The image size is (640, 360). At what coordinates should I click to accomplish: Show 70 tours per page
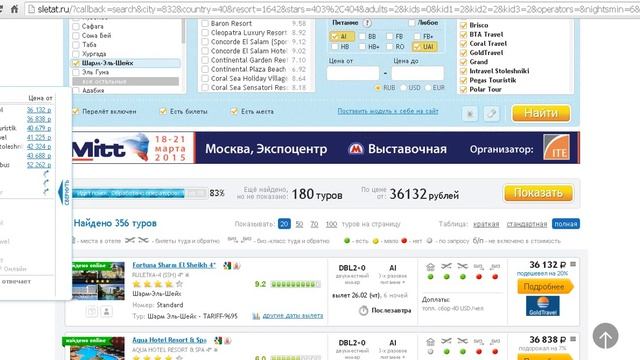point(314,224)
